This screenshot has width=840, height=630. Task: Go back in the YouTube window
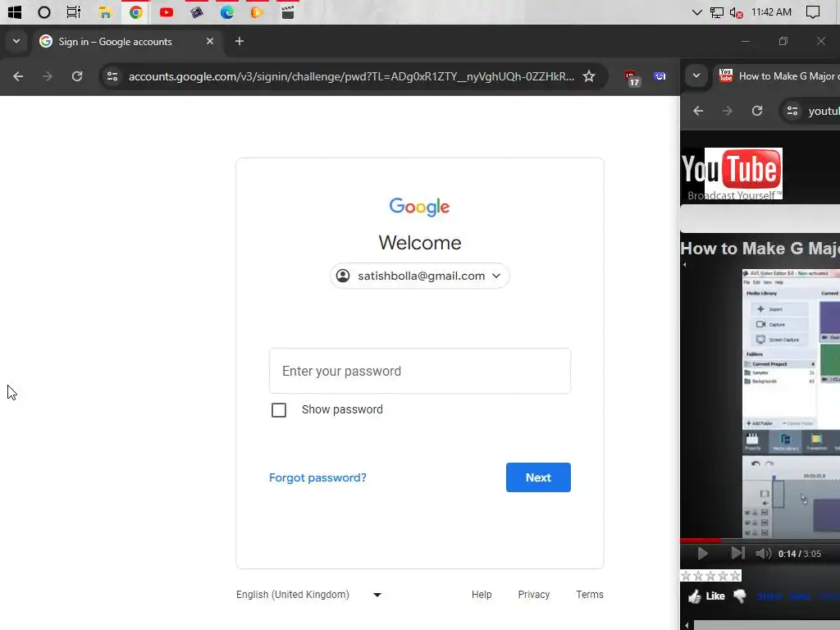698,111
